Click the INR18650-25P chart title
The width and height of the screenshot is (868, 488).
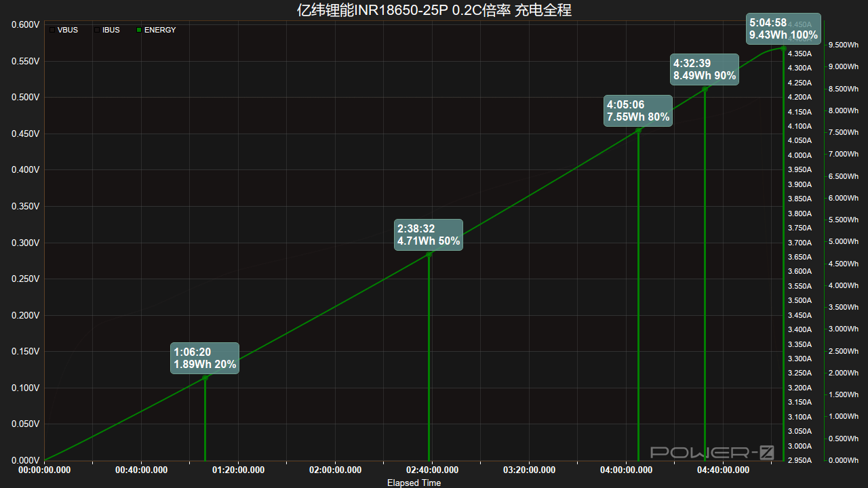[434, 10]
